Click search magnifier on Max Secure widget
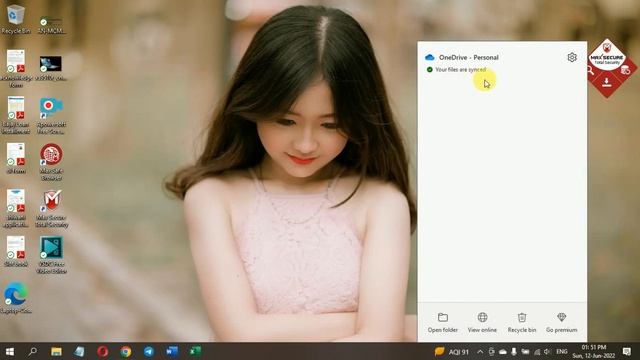Viewport: 640px width, 360px height. (590, 71)
